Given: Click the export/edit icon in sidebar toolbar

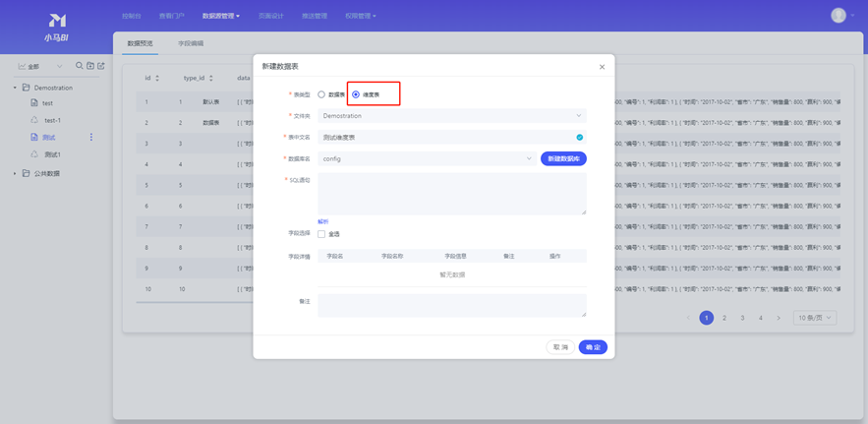Looking at the screenshot, I should 101,66.
